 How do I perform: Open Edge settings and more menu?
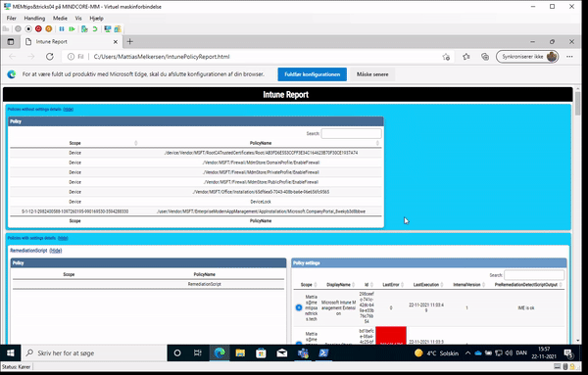[569, 57]
